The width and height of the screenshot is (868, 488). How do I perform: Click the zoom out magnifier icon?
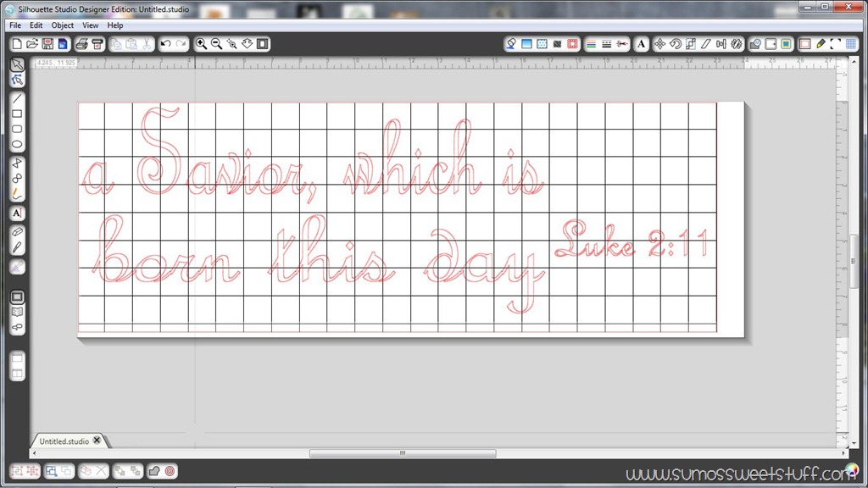click(216, 44)
